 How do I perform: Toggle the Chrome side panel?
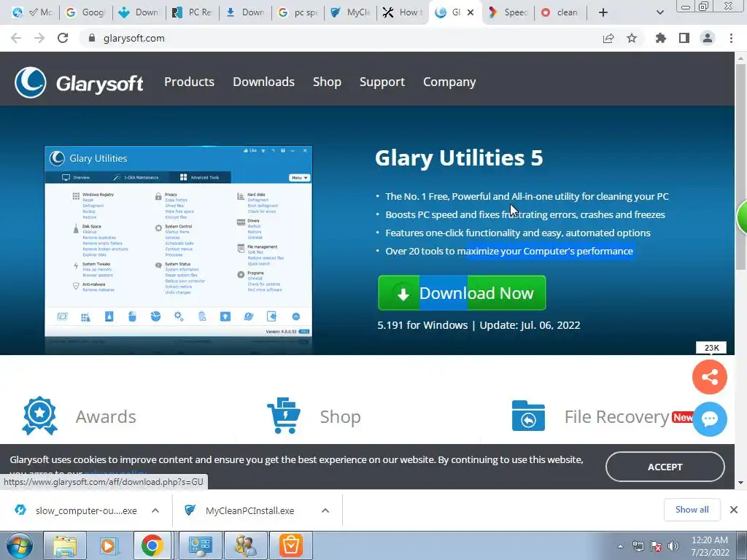pos(684,38)
